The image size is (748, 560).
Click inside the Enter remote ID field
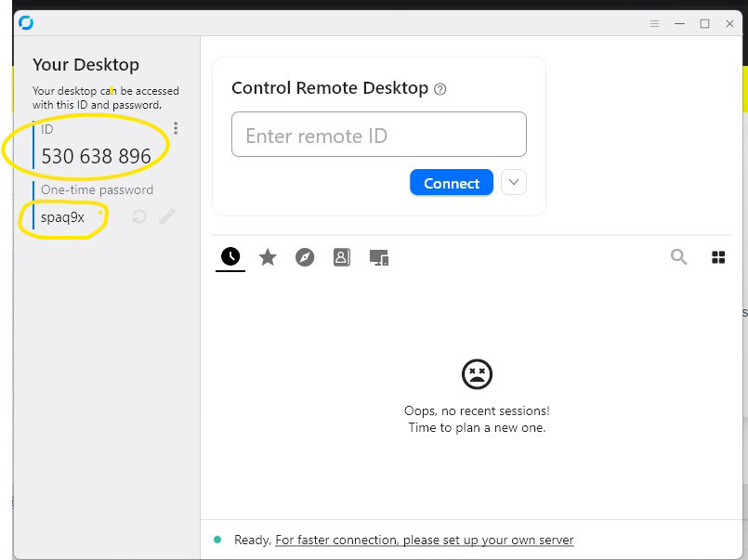[x=378, y=134]
